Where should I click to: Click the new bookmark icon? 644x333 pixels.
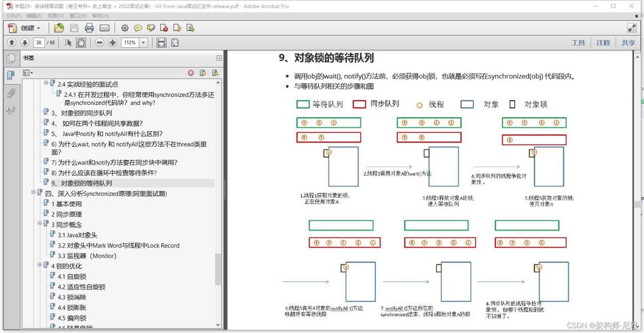(x=202, y=72)
